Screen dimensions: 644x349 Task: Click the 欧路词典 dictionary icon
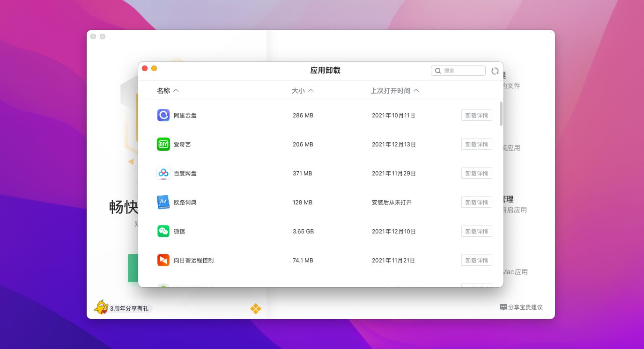coord(163,202)
